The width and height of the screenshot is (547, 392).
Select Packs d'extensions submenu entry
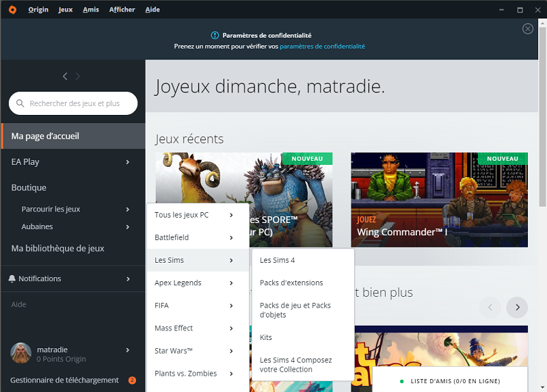[303, 283]
